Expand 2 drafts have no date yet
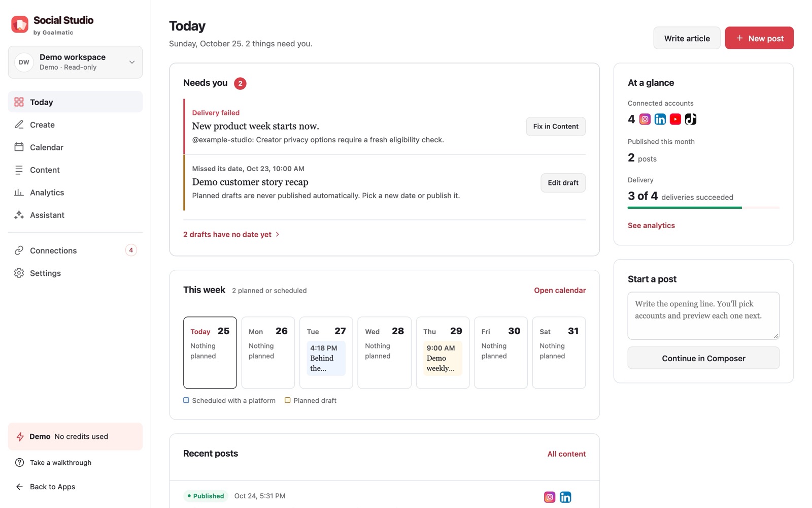The image size is (812, 508). (231, 234)
